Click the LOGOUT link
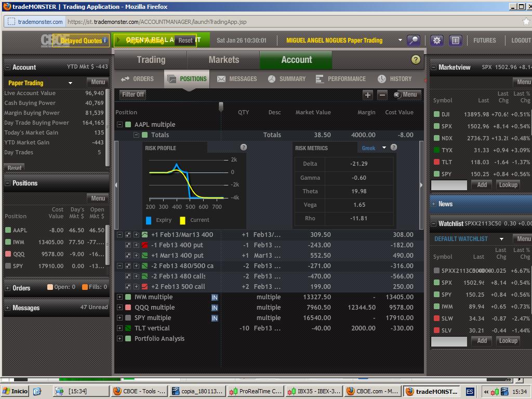The width and height of the screenshot is (532, 399). (521, 41)
